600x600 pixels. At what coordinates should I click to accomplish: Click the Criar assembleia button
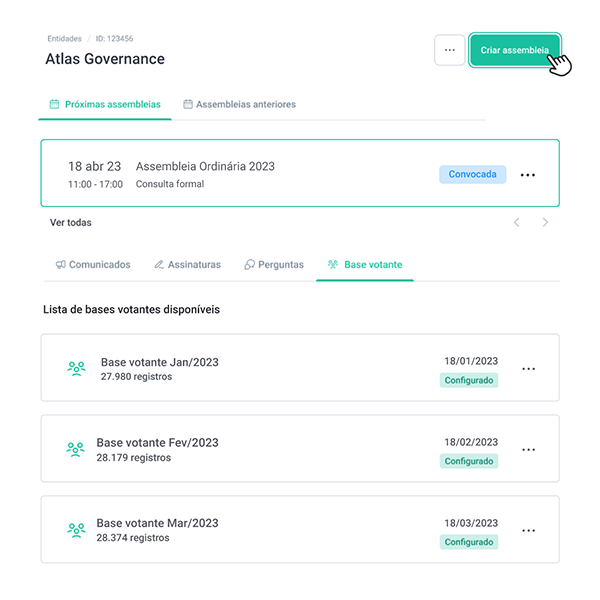pyautogui.click(x=514, y=50)
